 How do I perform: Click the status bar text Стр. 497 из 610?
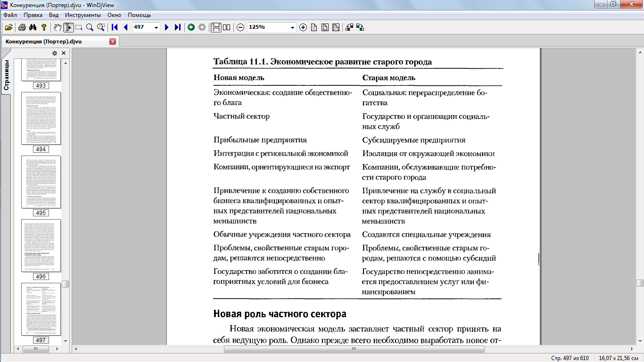click(x=570, y=358)
